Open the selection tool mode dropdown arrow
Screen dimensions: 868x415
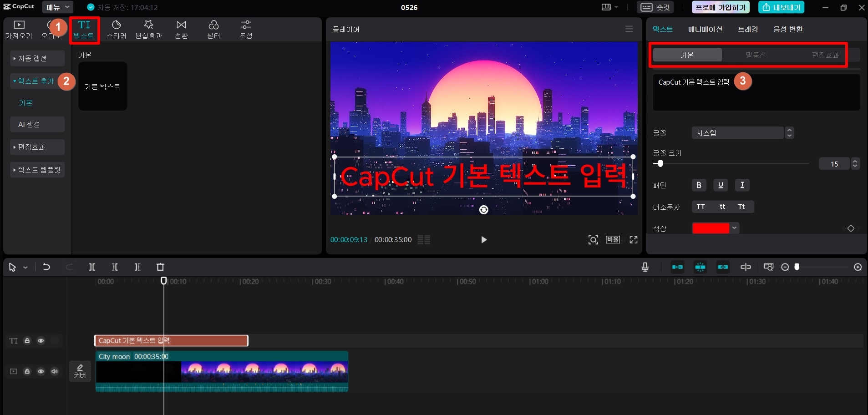[25, 268]
